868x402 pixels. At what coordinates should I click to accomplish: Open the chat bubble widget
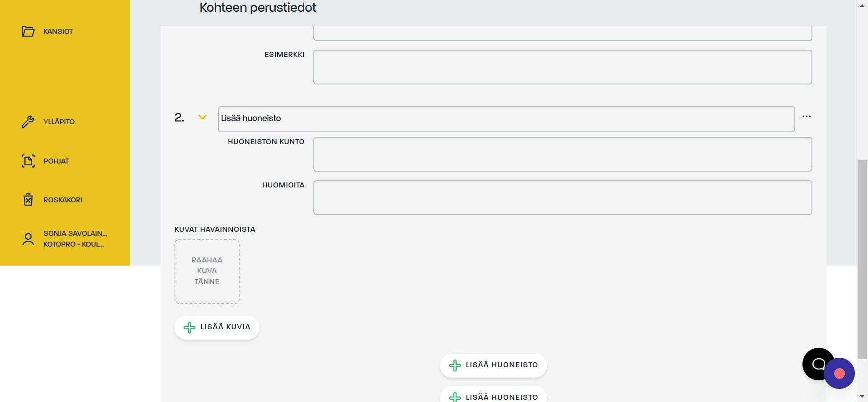click(818, 364)
